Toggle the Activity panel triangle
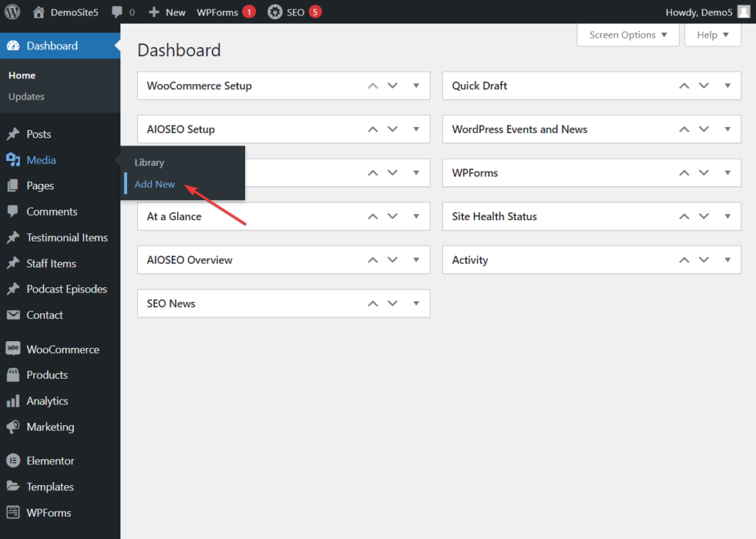Viewport: 756px width, 539px height. pos(728,260)
